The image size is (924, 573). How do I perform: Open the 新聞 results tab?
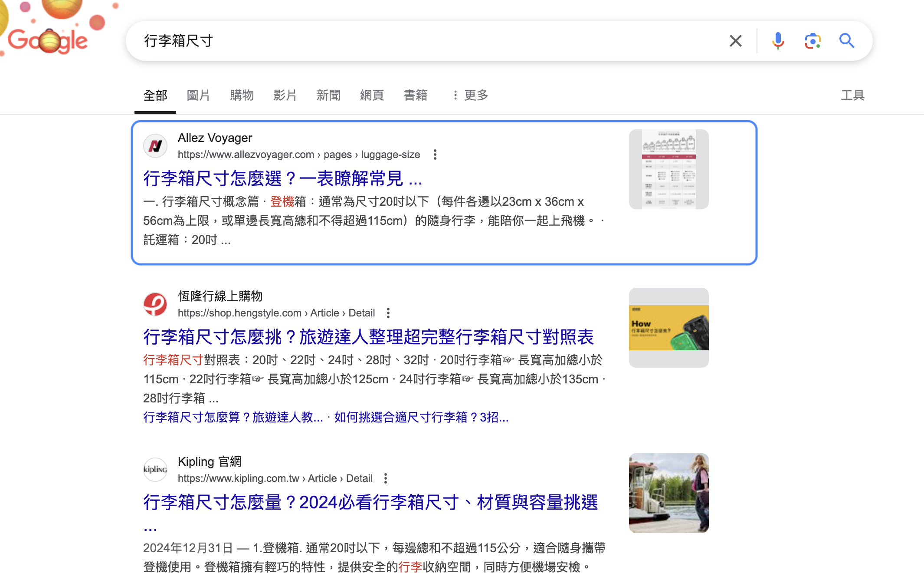pyautogui.click(x=328, y=95)
